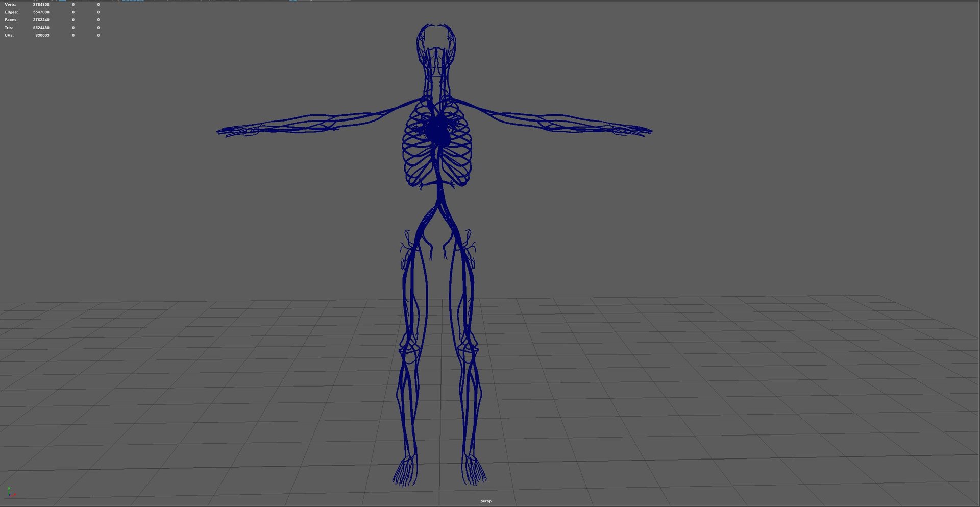Click the triangle count value 5524480
This screenshot has width=980, height=507.
(41, 28)
